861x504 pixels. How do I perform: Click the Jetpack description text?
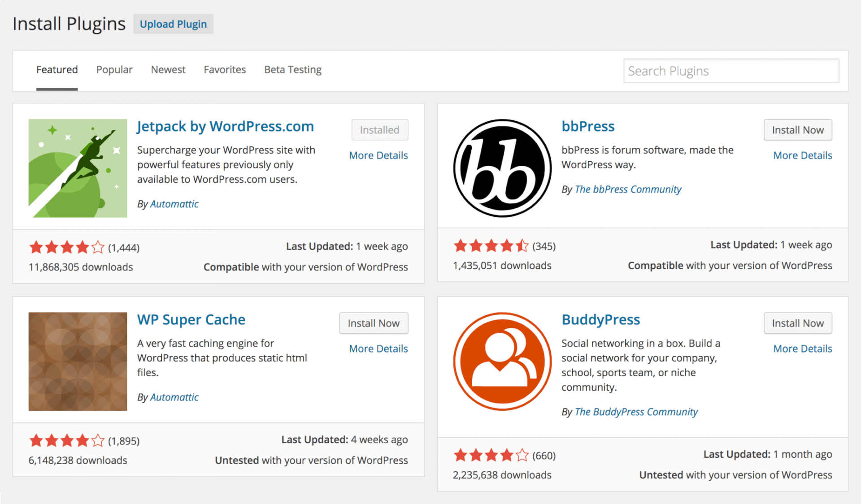tap(226, 165)
